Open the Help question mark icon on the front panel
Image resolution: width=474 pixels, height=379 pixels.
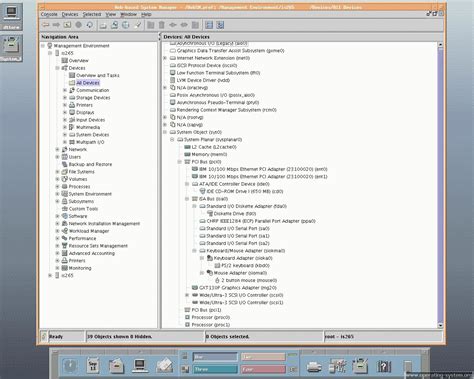384,367
